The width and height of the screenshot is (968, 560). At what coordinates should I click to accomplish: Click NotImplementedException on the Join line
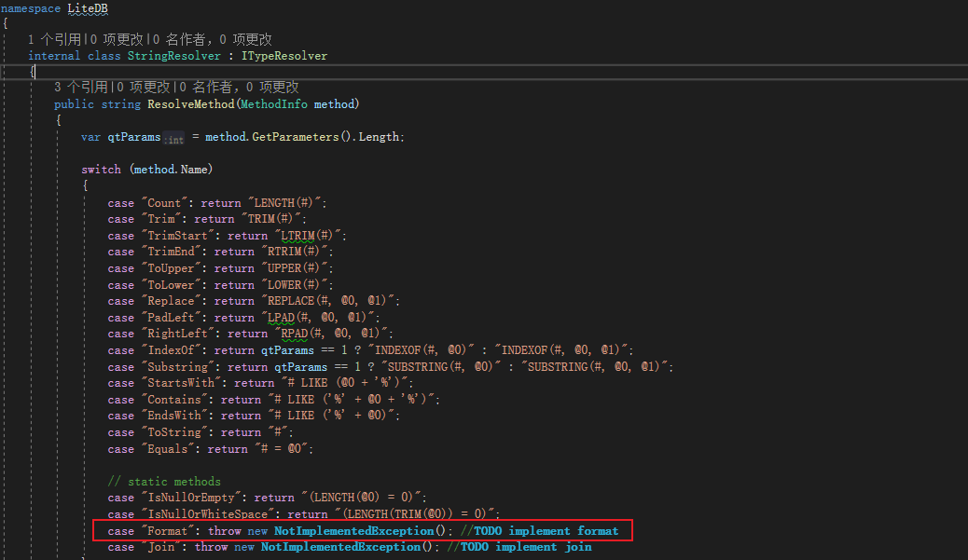tap(340, 547)
